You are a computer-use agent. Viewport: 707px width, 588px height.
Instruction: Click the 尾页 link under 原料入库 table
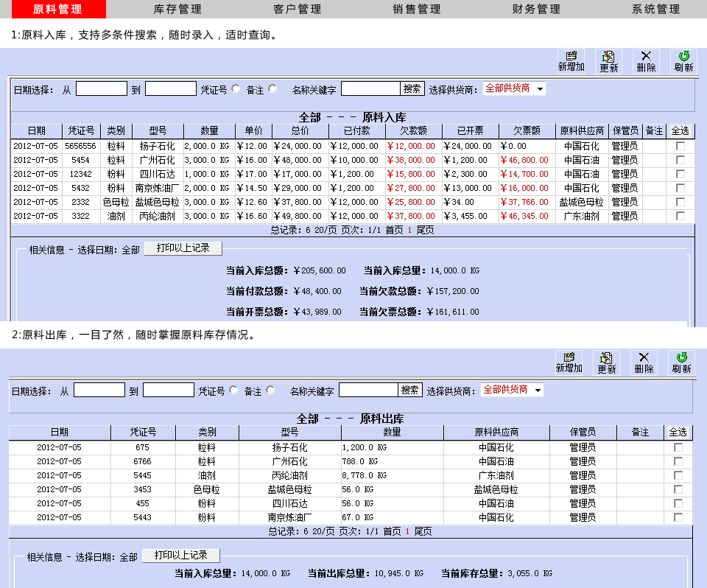click(x=425, y=230)
